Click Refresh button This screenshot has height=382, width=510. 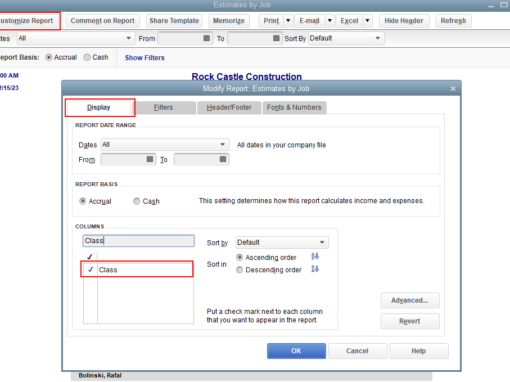click(x=453, y=21)
